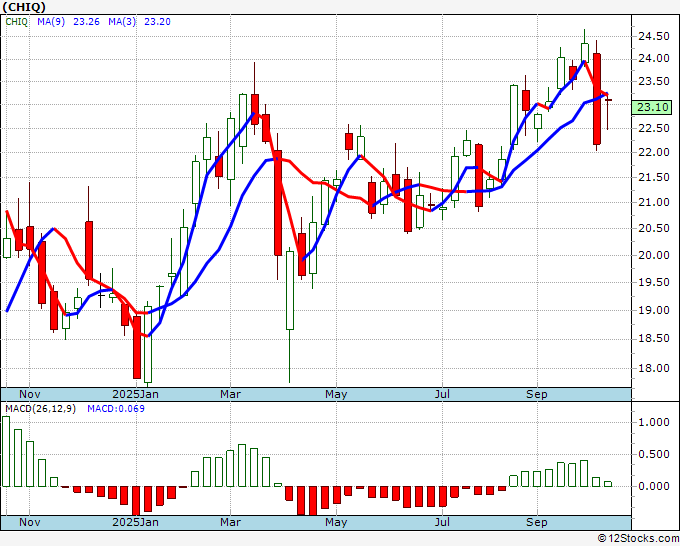Viewport: 680px width, 546px height.
Task: Select the MA(9) legend label
Action: (51, 22)
